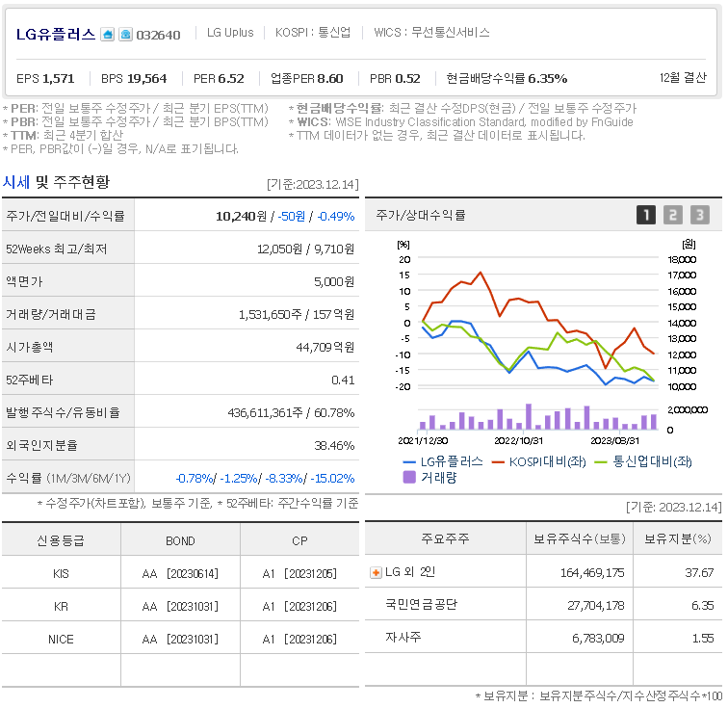The height and width of the screenshot is (708, 728).
Task: Click the 보유지분(%) column header
Action: (x=678, y=538)
